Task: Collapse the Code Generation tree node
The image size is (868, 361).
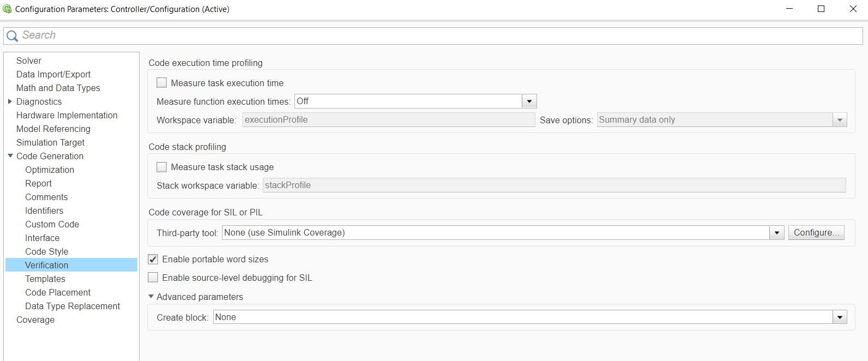Action: 10,156
